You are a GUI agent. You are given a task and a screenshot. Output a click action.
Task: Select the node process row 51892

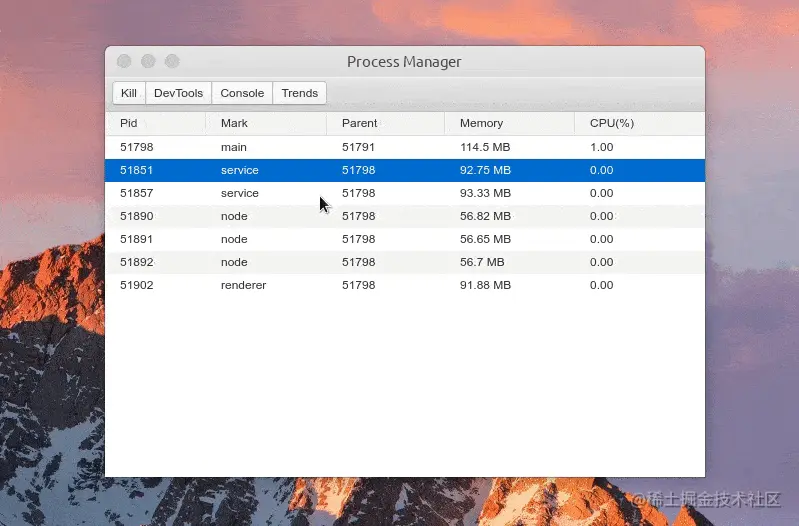click(405, 262)
